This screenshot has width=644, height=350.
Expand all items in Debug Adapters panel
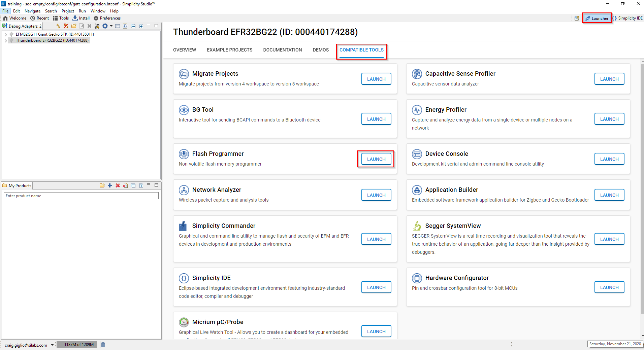point(141,26)
